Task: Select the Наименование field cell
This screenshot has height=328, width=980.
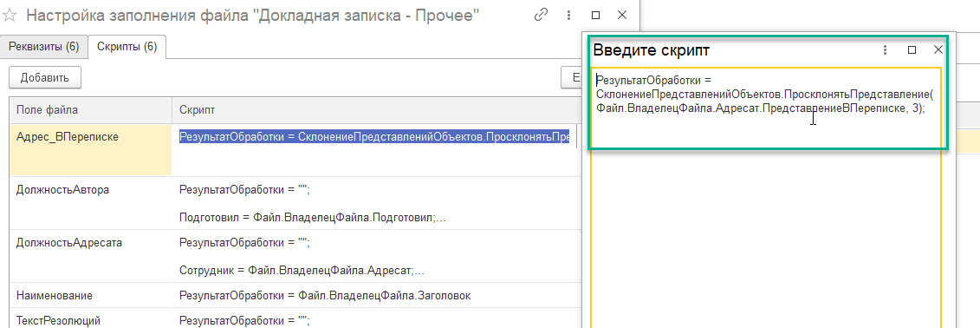Action: click(x=91, y=295)
